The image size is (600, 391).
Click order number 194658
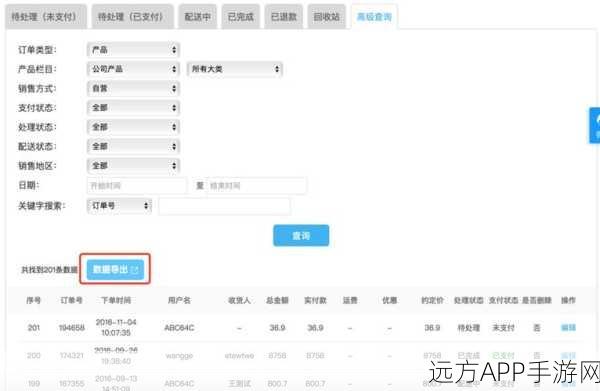click(72, 328)
